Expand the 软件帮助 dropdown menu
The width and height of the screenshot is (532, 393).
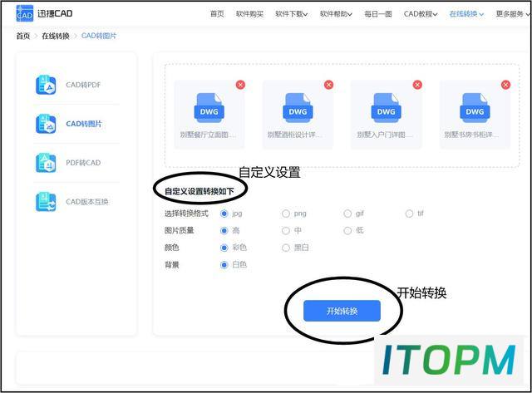tap(336, 14)
